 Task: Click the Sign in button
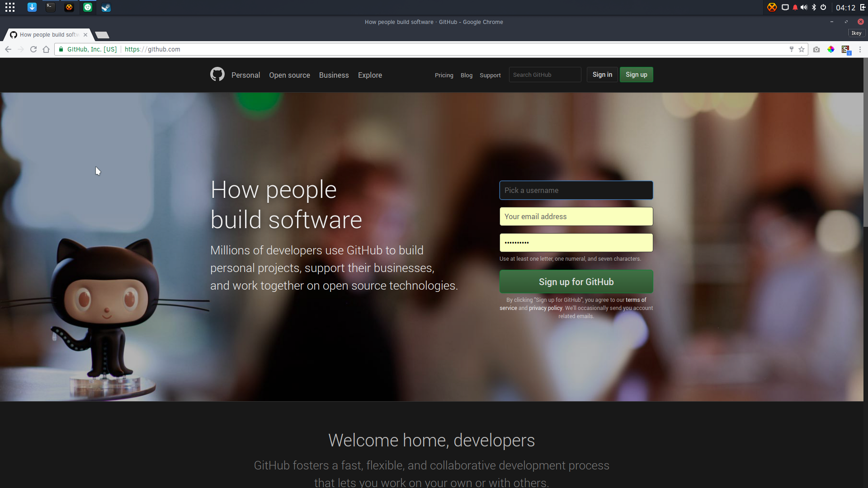(x=602, y=75)
